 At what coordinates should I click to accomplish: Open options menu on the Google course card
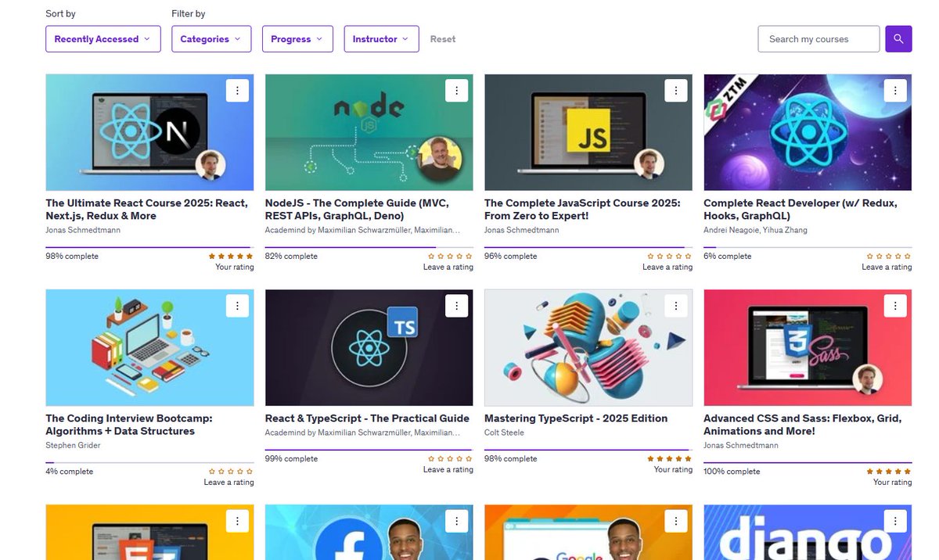click(675, 521)
